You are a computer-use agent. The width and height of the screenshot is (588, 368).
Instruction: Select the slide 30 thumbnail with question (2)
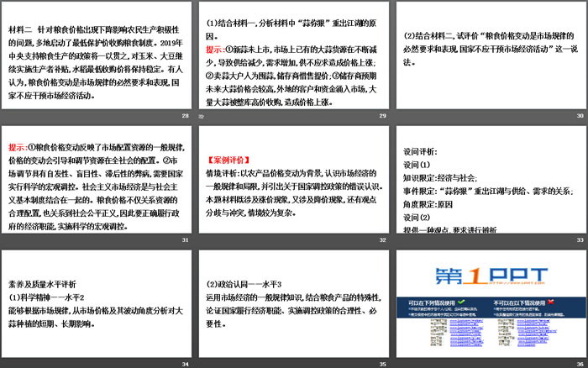coord(488,55)
